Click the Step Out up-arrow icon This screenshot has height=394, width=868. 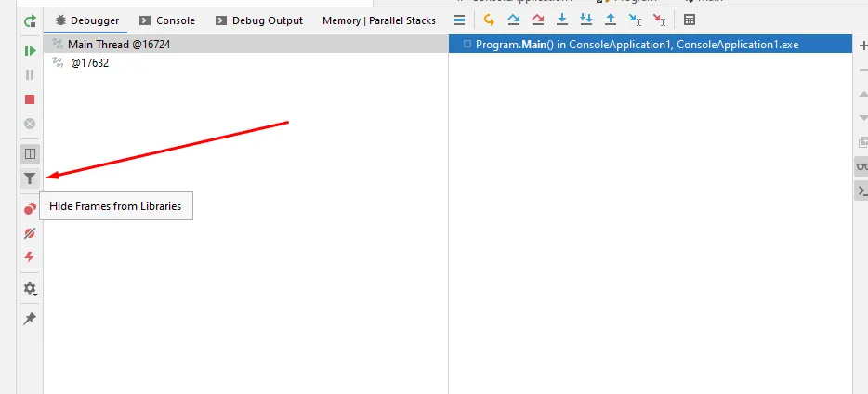coord(611,20)
